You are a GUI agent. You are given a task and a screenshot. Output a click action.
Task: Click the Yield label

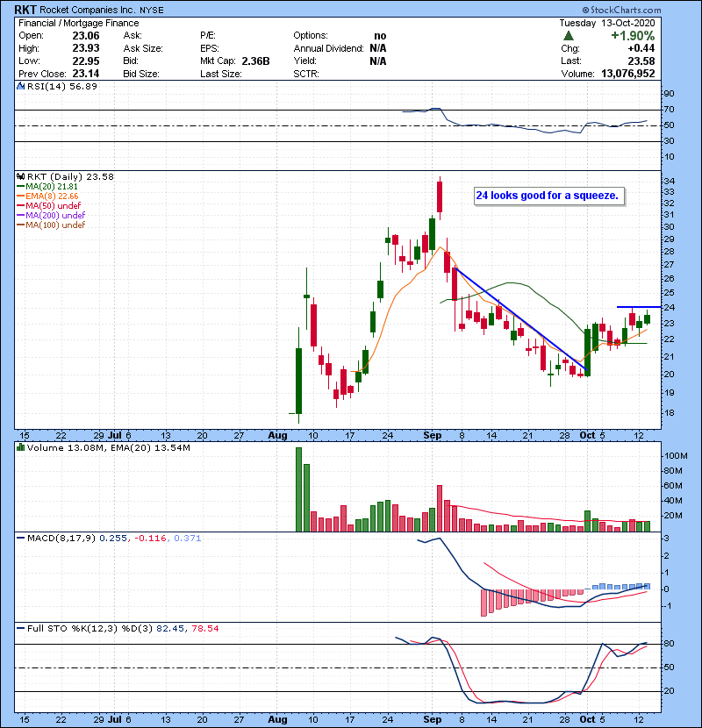(x=304, y=61)
